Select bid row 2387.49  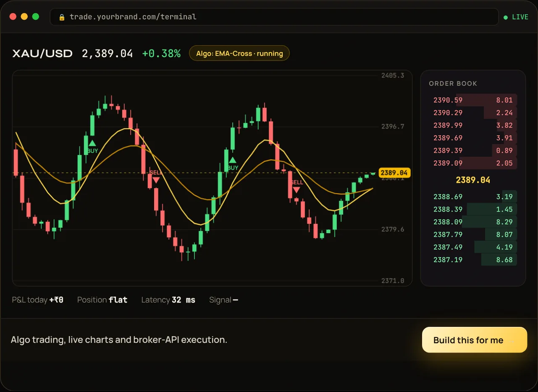473,247
